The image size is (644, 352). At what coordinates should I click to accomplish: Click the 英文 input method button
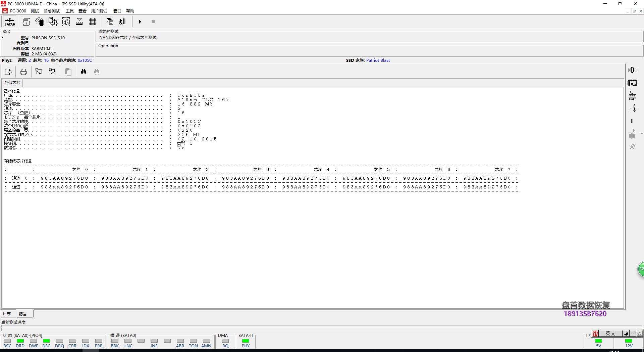[610, 333]
